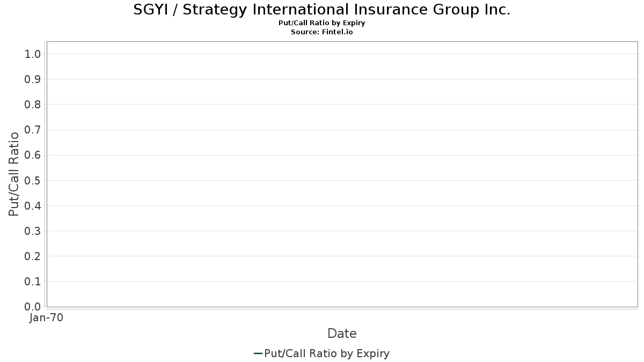Viewport: 644px width, 362px height.
Task: Click the 0.9 y-axis tick label
Action: tap(33, 79)
